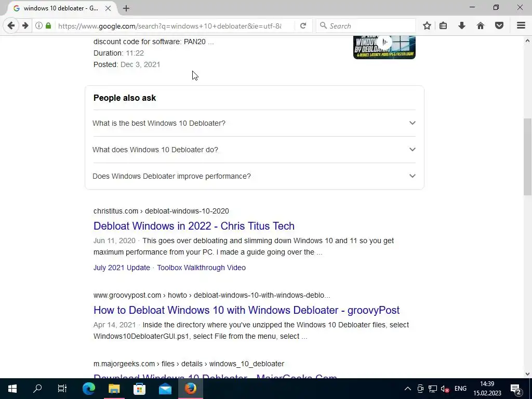This screenshot has width=532, height=399.
Task: Save page to Pocket
Action: pyautogui.click(x=499, y=26)
